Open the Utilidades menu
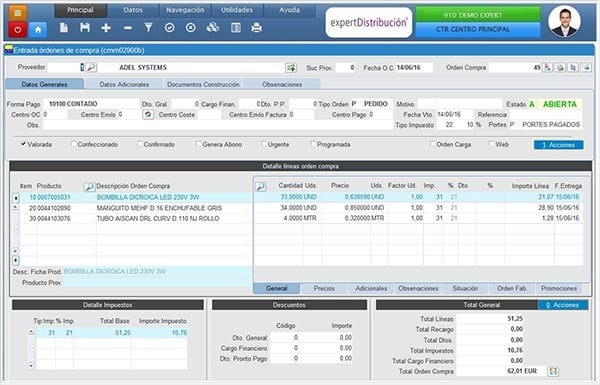Viewport: 600px width, 385px height. (x=237, y=10)
